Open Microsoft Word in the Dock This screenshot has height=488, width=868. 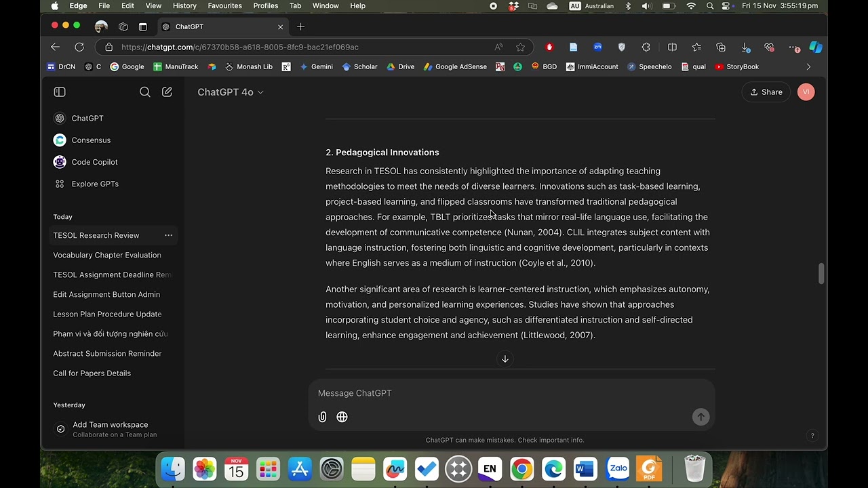[585, 468]
